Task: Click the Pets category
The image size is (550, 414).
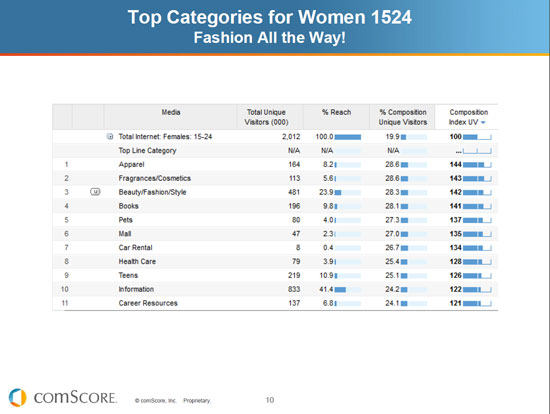Action: click(x=125, y=220)
